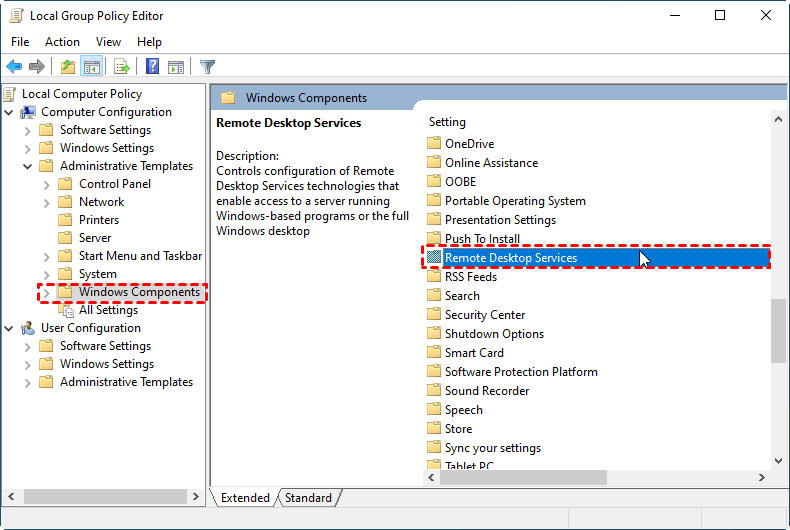Switch to the Standard tab

(x=308, y=498)
